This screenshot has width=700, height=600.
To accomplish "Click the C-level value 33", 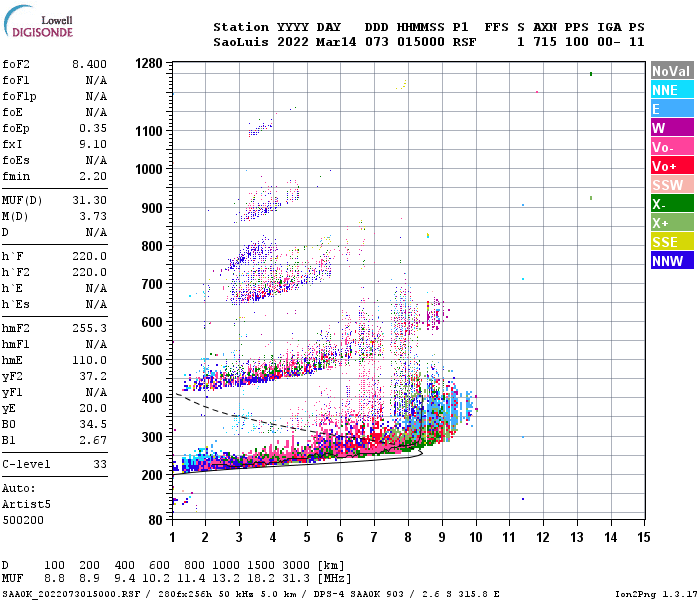I will pos(100,464).
